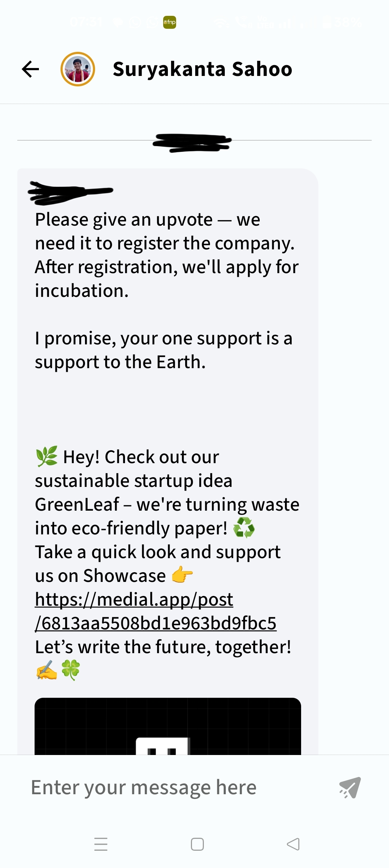
Task: Open the black link preview thumbnail
Action: click(167, 726)
